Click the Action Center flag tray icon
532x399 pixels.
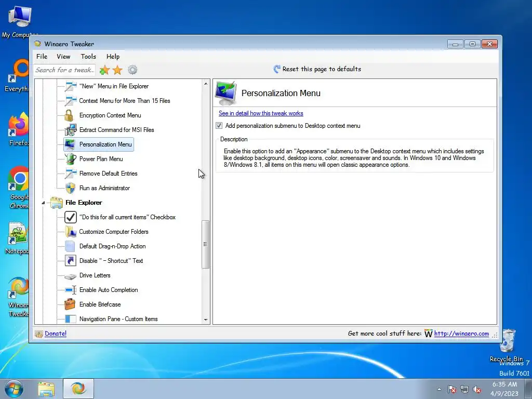tap(451, 390)
